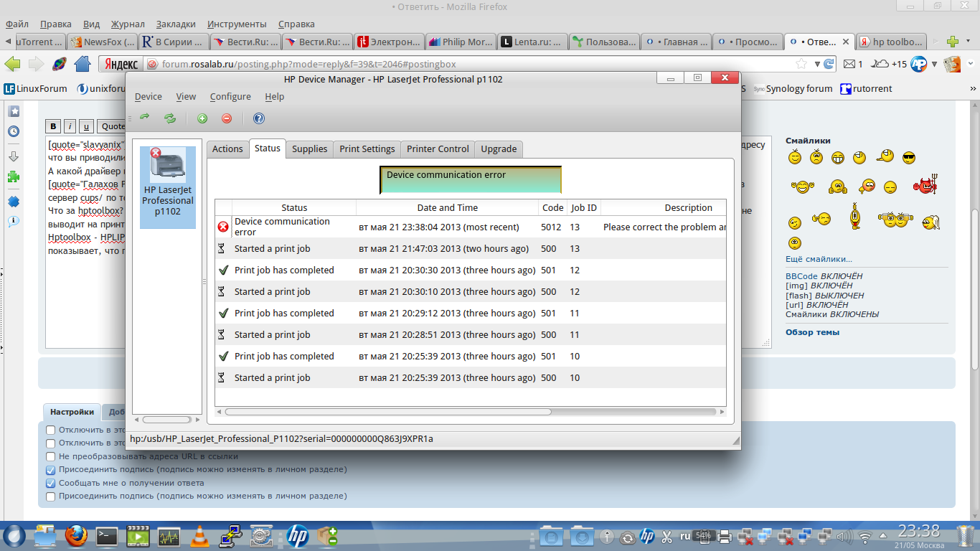Click the device list's horizontal scrollbar
The width and height of the screenshot is (980, 551).
[167, 420]
